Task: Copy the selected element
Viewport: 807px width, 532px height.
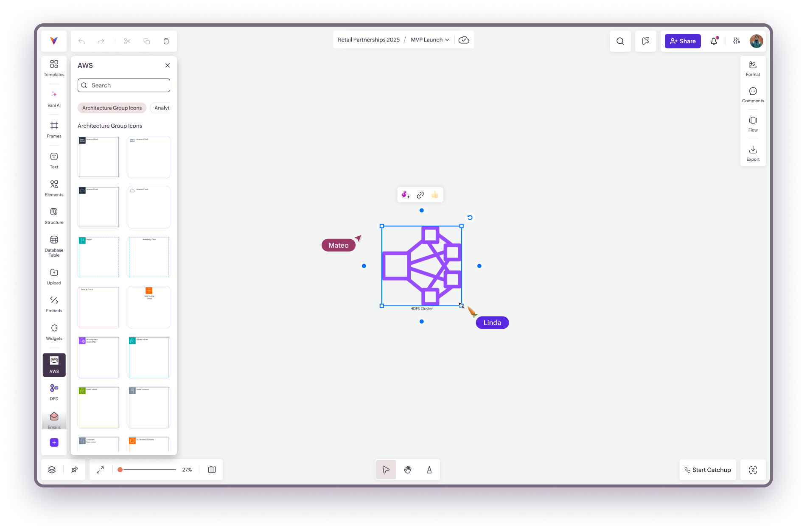Action: (x=147, y=41)
